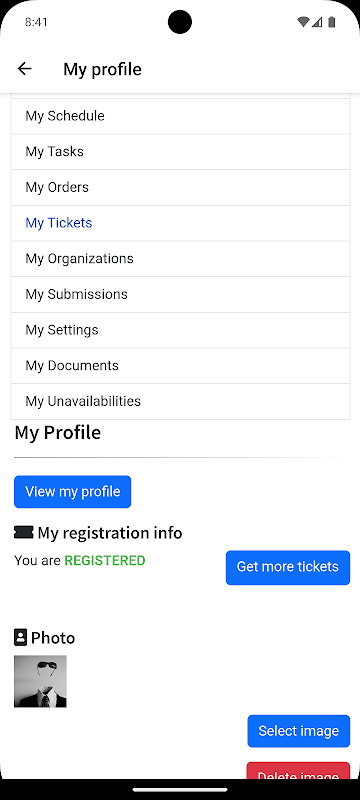Tap the profile photo thumbnail
360x800 pixels.
tap(40, 681)
